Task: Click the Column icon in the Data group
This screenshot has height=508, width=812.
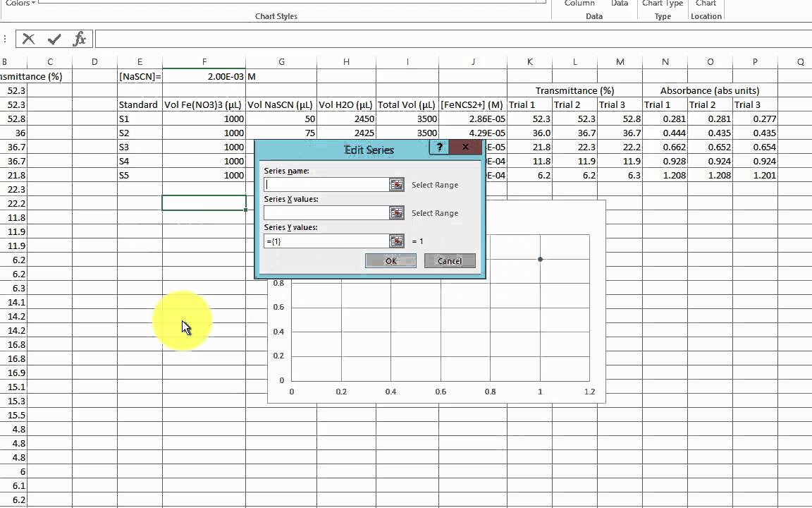Action: [x=579, y=4]
